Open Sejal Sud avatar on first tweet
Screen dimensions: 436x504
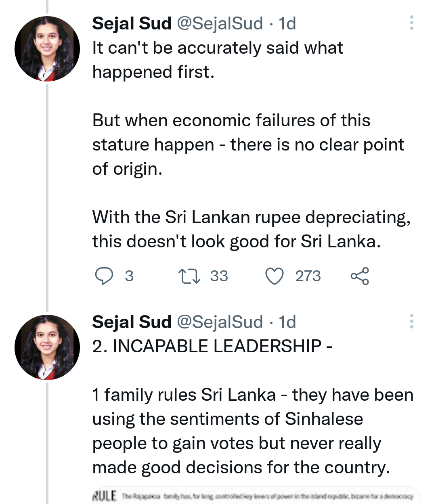coord(47,49)
